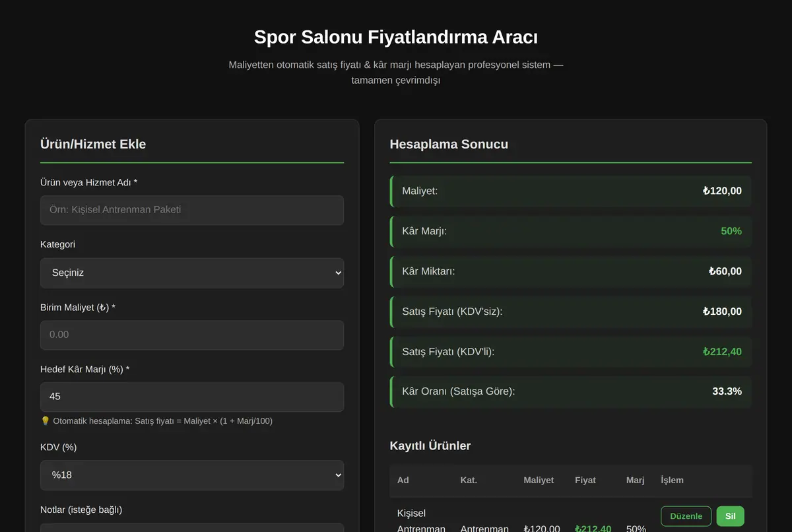Click the KDV'siz price ₺180,00
This screenshot has height=532, width=792.
[x=722, y=312]
